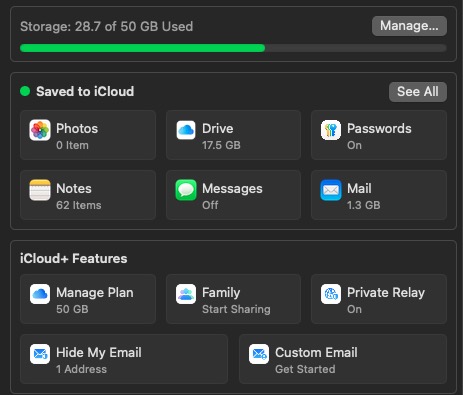This screenshot has width=463, height=395.
Task: Click the Custom Email envelope icon
Action: [x=259, y=354]
